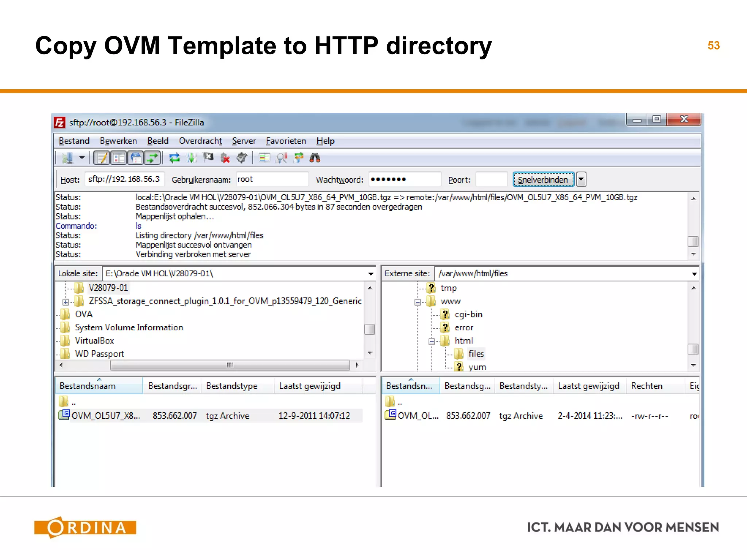Click the disconnect from server icon
The image size is (747, 560).
tap(225, 158)
